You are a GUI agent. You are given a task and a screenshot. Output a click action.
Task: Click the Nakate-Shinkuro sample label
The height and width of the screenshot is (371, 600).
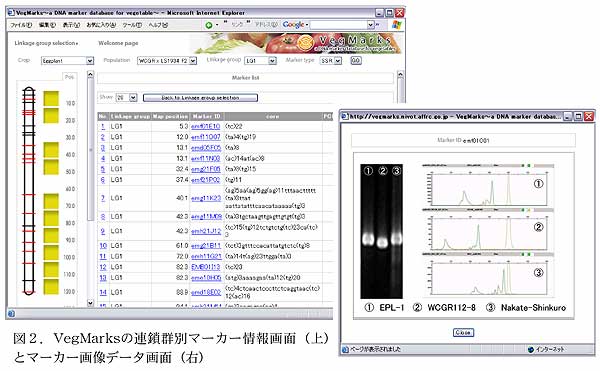point(533,308)
